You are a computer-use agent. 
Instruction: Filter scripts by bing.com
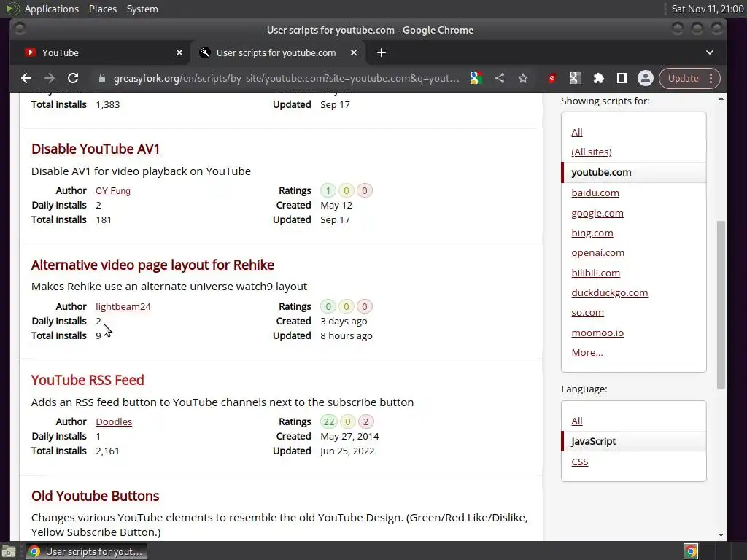coord(592,233)
